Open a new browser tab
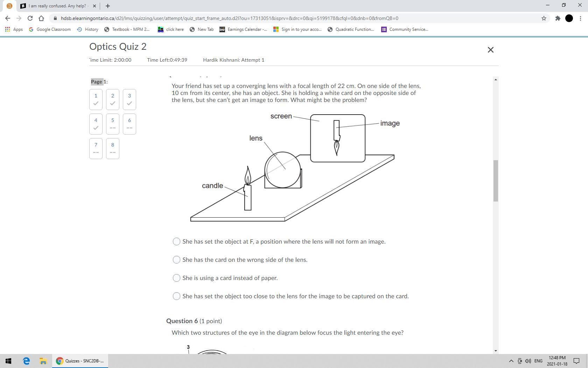Image resolution: width=588 pixels, height=368 pixels. point(108,6)
